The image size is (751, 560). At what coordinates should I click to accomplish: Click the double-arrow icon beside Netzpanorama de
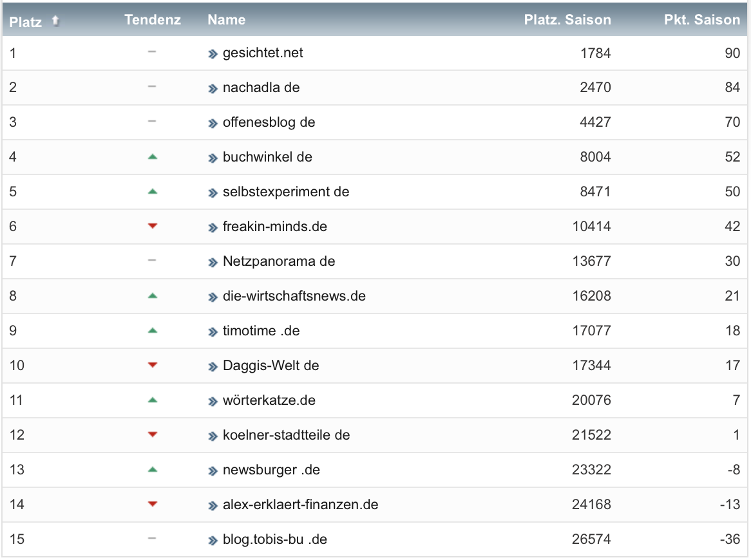213,262
